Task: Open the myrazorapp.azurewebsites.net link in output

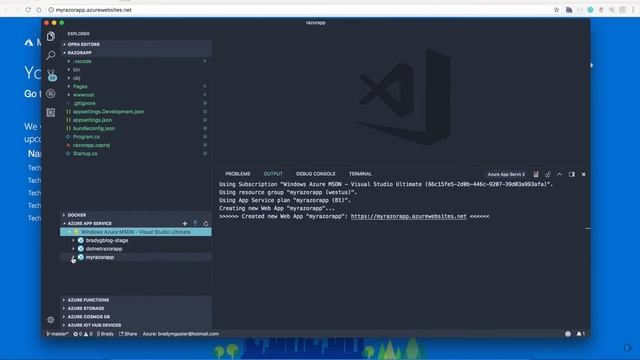Action: tap(409, 216)
